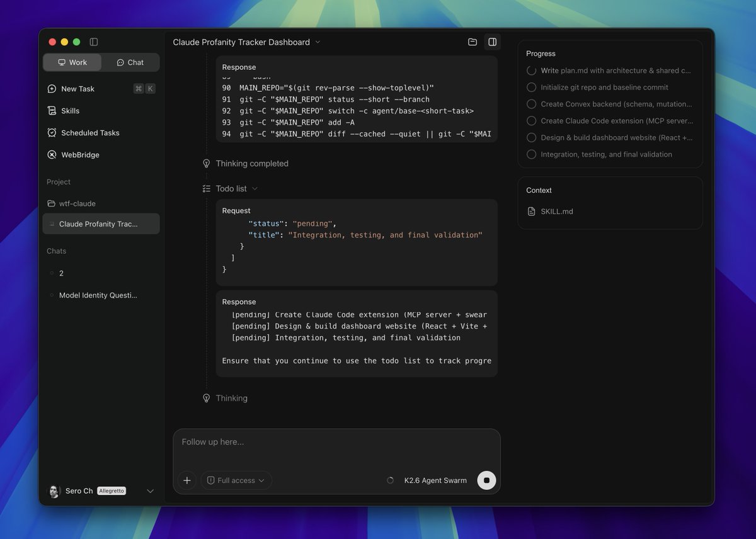
Task: Toggle the Create Convex backend progress circle
Action: tap(531, 105)
